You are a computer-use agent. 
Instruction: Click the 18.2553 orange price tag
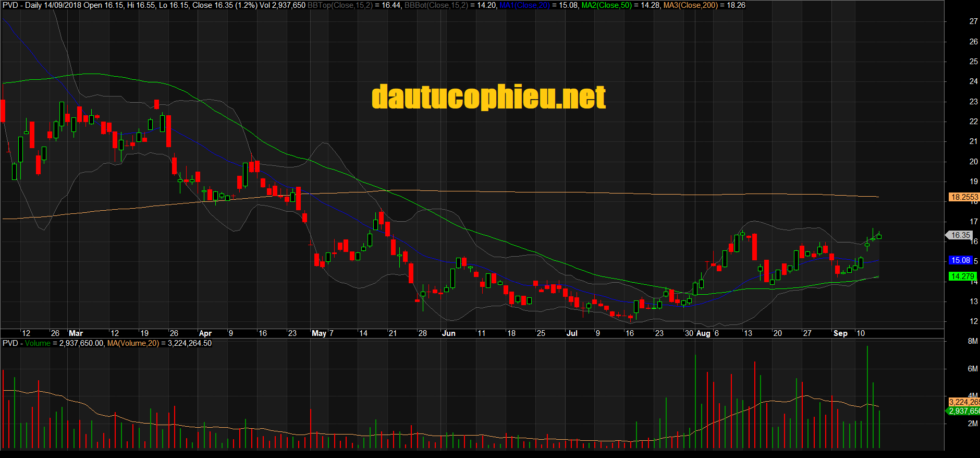964,197
